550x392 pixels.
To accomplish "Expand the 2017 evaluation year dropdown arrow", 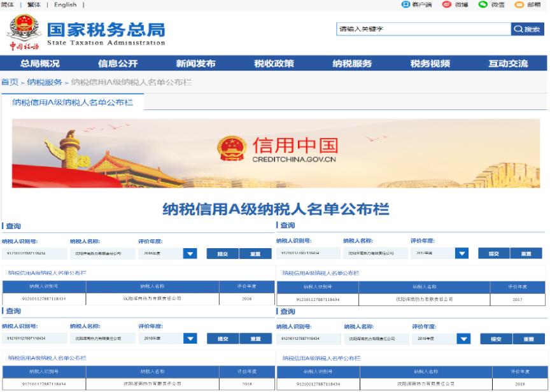I will click(x=462, y=253).
